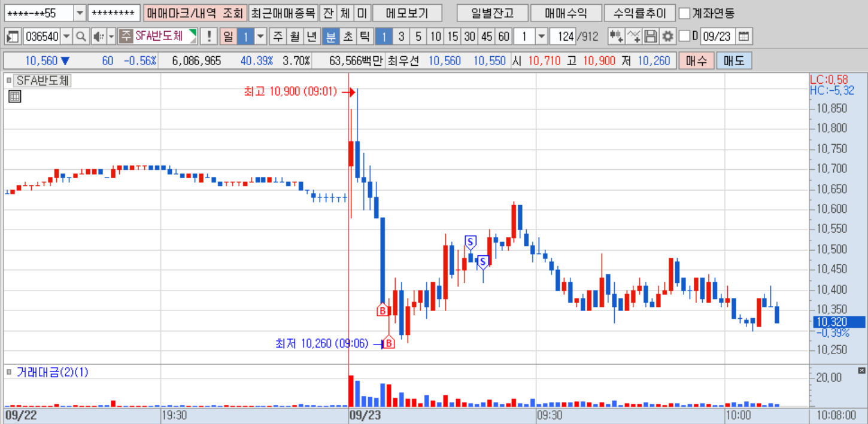
Task: Click the 매매마크/내역 조회 button
Action: pyautogui.click(x=195, y=13)
